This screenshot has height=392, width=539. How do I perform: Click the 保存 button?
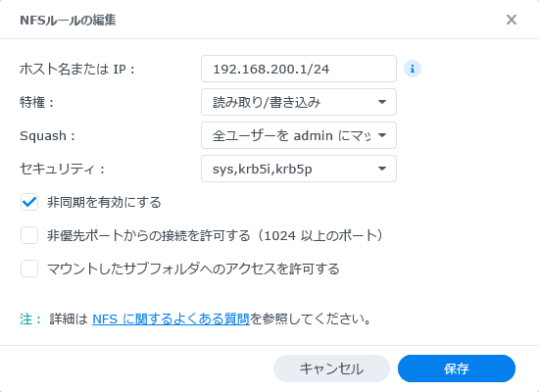(x=457, y=368)
